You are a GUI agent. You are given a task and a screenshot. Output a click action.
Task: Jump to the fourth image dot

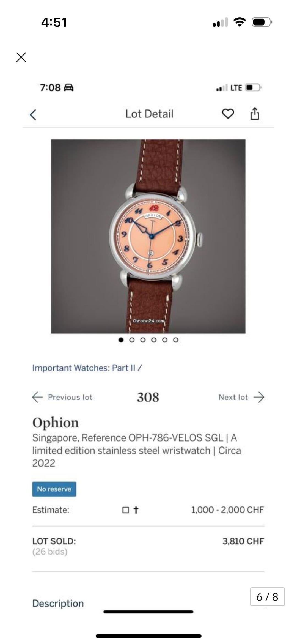click(x=154, y=340)
